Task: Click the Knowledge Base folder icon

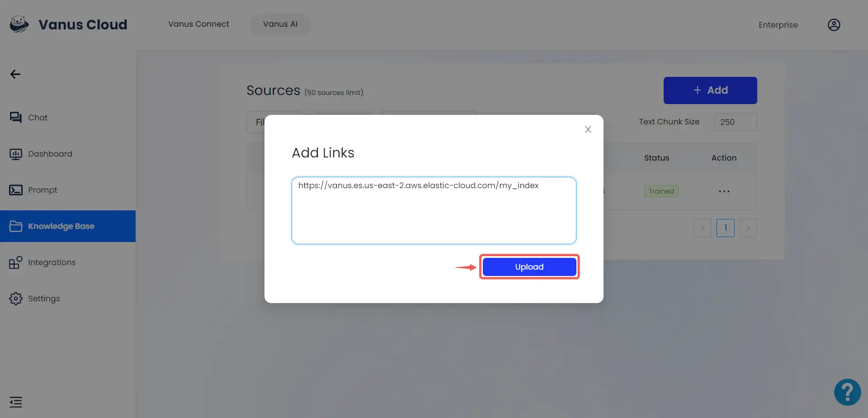Action: pos(16,226)
